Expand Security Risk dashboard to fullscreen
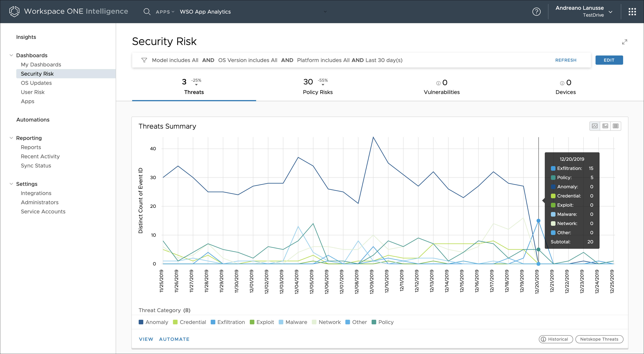Screen dimensions: 644x354 tap(624, 42)
